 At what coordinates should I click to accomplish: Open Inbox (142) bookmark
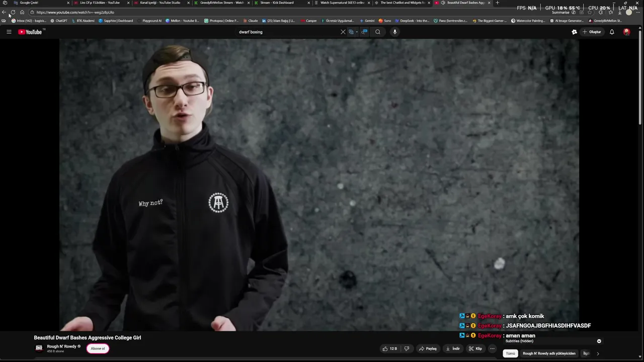point(29,21)
